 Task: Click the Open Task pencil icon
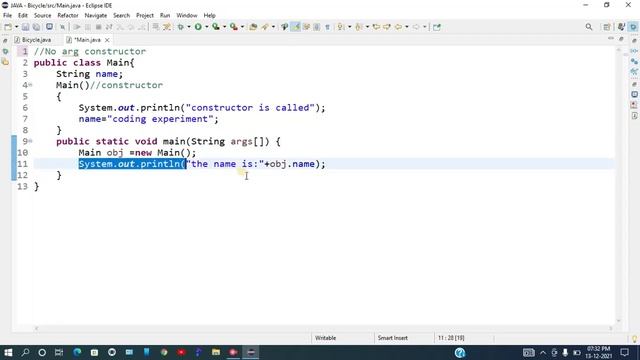tap(265, 27)
